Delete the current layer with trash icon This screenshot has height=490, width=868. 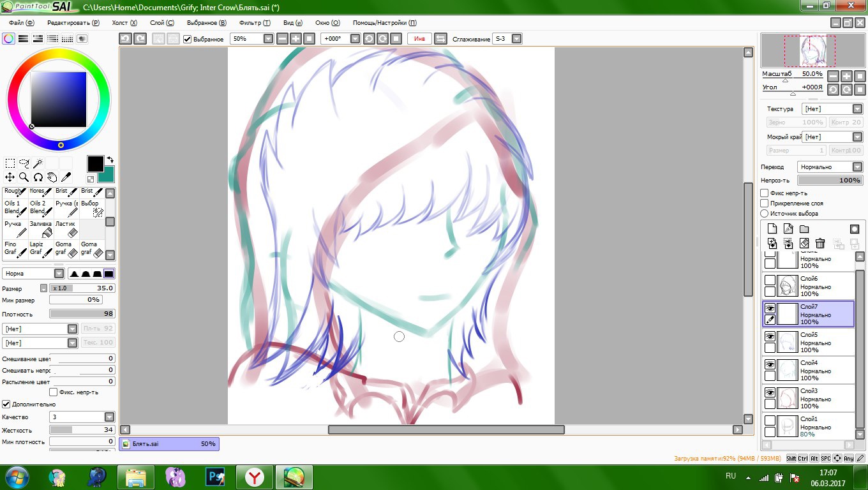click(x=820, y=244)
